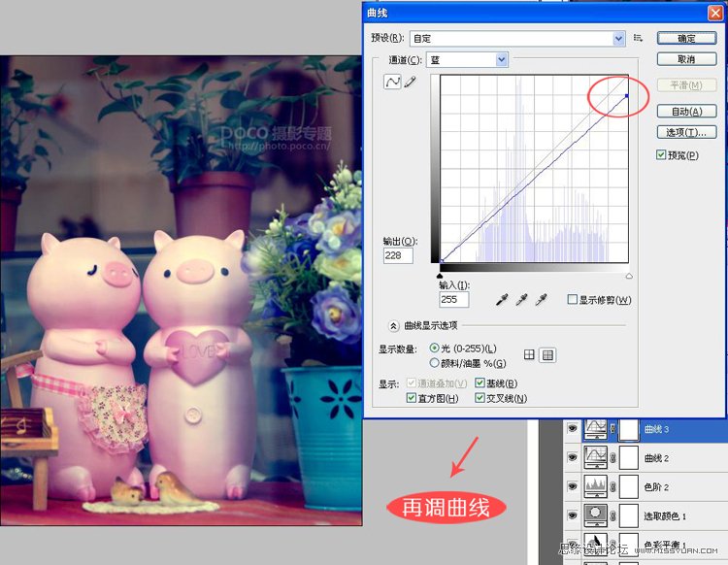
Task: Click 自动(A) button
Action: pos(686,112)
